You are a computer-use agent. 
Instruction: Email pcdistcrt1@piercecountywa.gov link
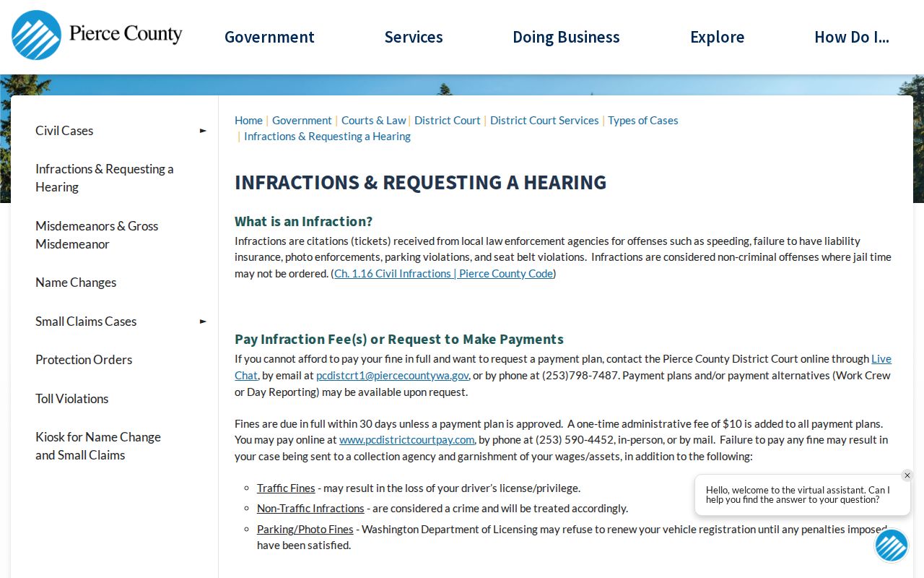tap(393, 376)
